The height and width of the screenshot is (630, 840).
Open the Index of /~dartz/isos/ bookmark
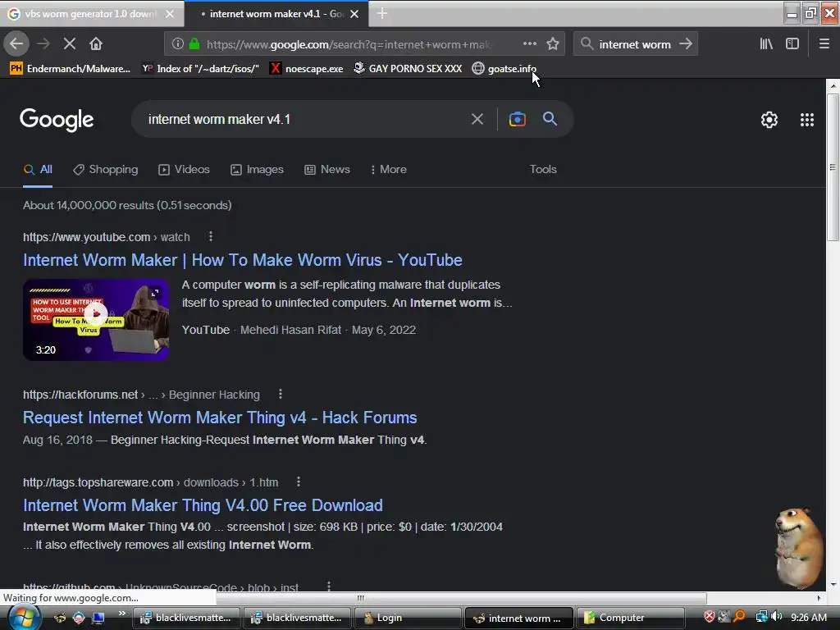tap(200, 69)
